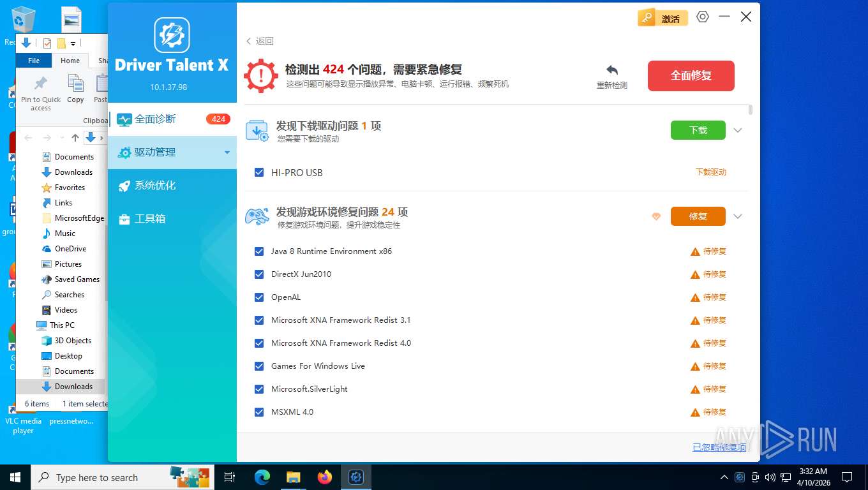Uncheck Microsoft XNA Framework Redist 4.0
Screen dimensions: 868x490
[x=259, y=343]
